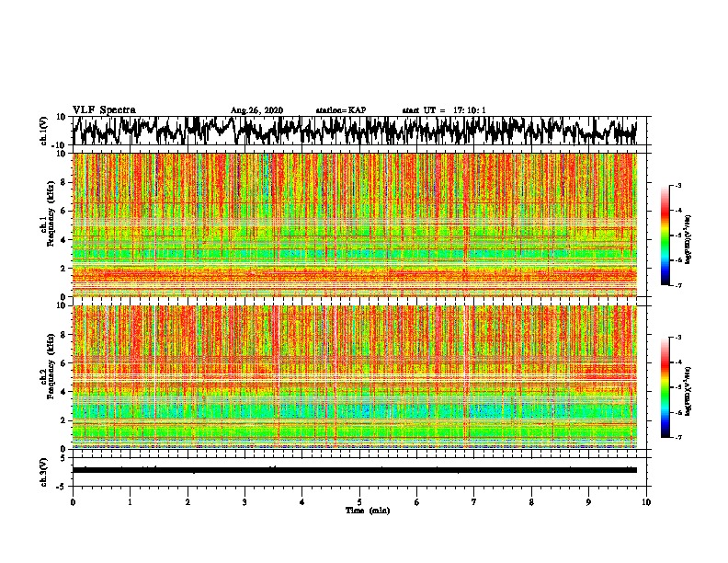Screen dimensions: 728x563
Task: Click the time axis tick label "2"
Action: pyautogui.click(x=188, y=502)
